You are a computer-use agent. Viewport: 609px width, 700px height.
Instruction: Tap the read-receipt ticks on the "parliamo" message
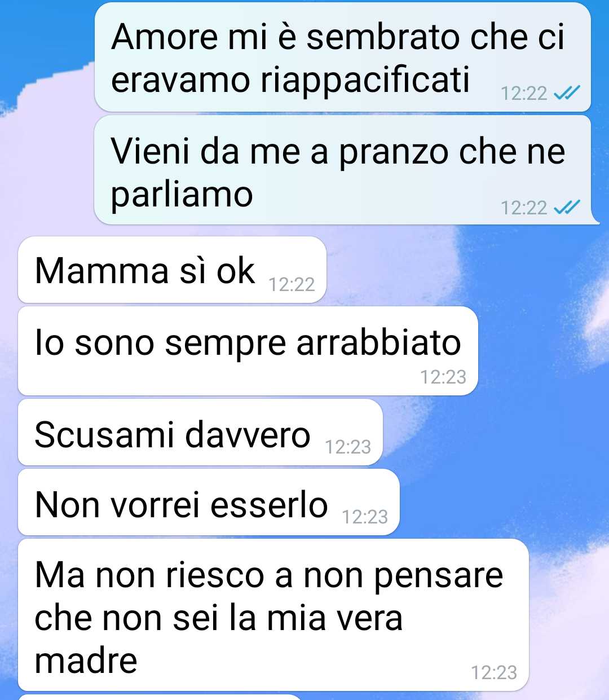click(x=567, y=208)
